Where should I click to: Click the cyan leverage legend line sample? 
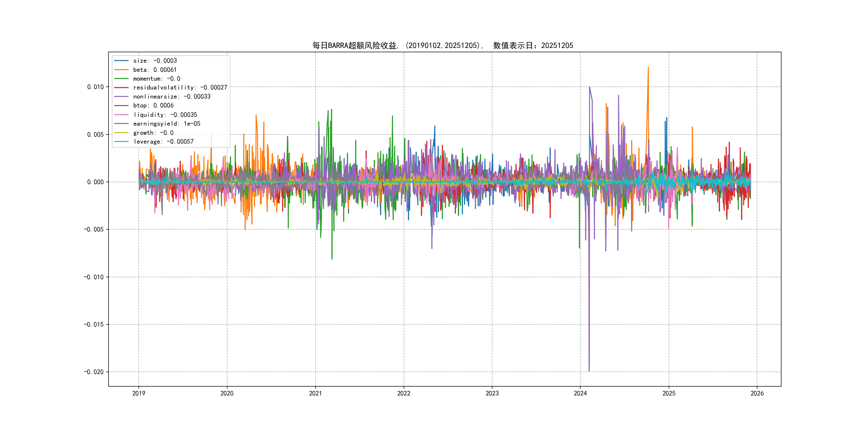[121, 141]
